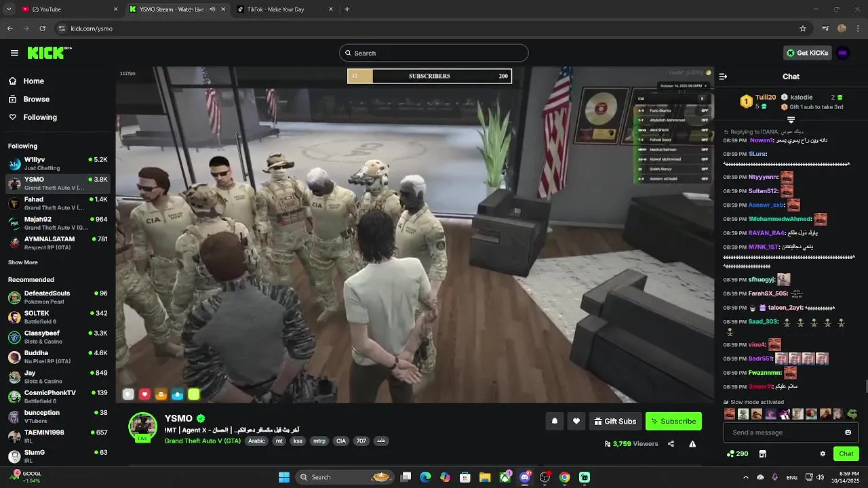Screen dimensions: 868x488
Task: Click username Saad_303 in chat
Action: pos(763,322)
